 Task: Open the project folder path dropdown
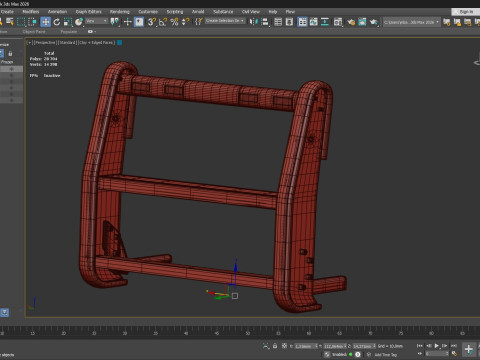[412, 22]
